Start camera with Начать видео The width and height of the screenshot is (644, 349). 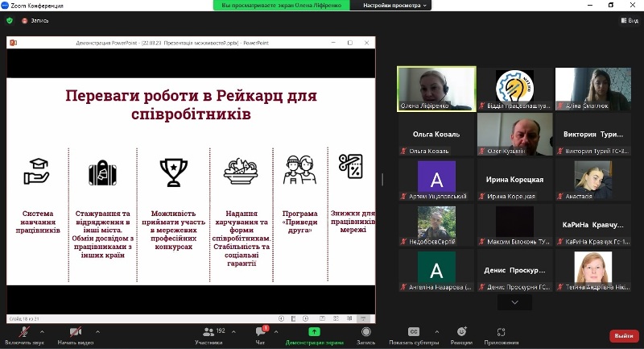[76, 335]
